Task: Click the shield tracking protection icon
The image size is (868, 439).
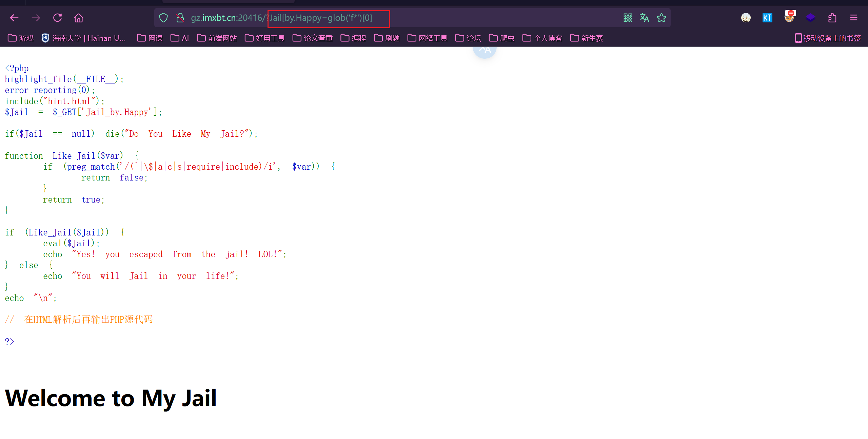Action: point(163,18)
